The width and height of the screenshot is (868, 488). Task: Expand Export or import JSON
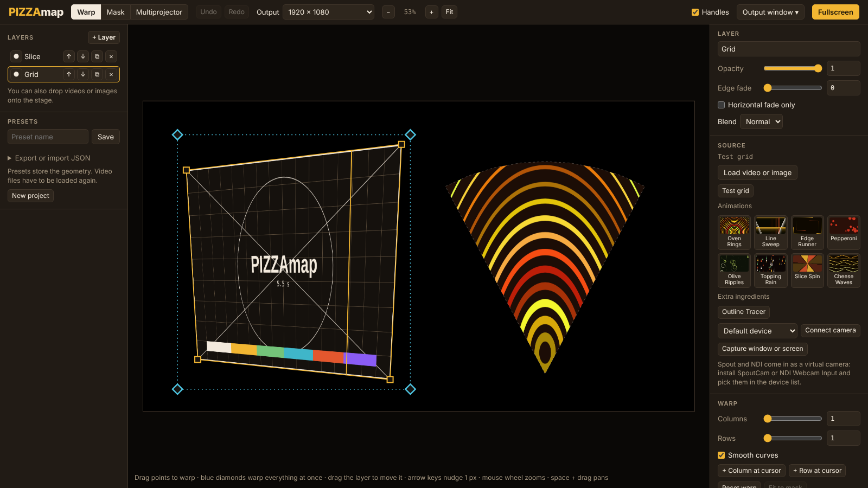tap(49, 158)
